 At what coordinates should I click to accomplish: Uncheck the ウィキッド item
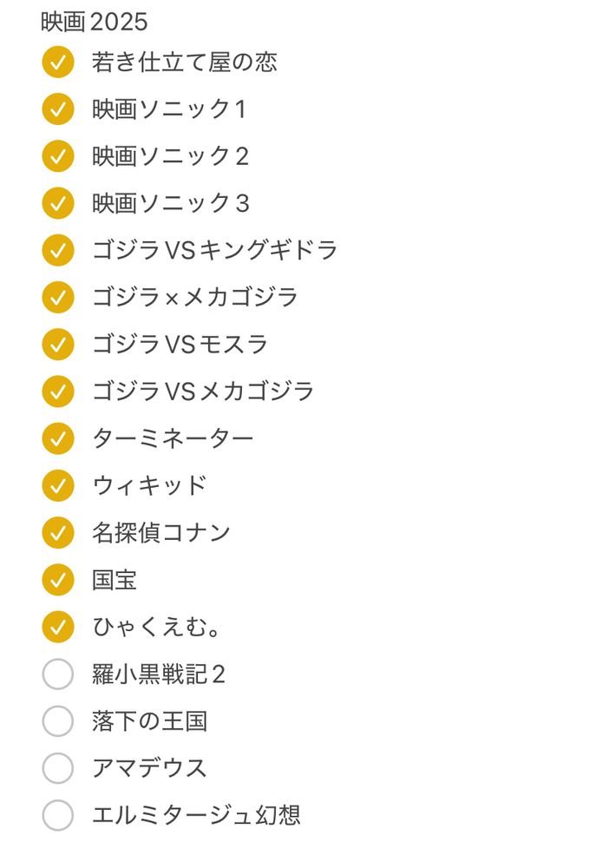click(57, 485)
